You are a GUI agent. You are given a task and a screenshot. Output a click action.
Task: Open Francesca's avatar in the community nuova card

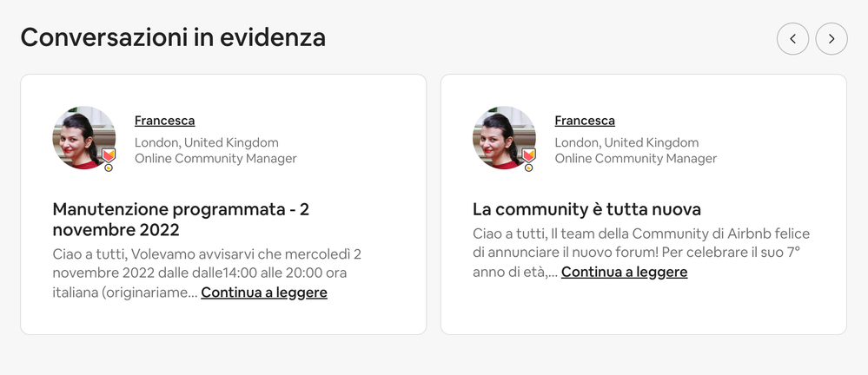(x=501, y=136)
